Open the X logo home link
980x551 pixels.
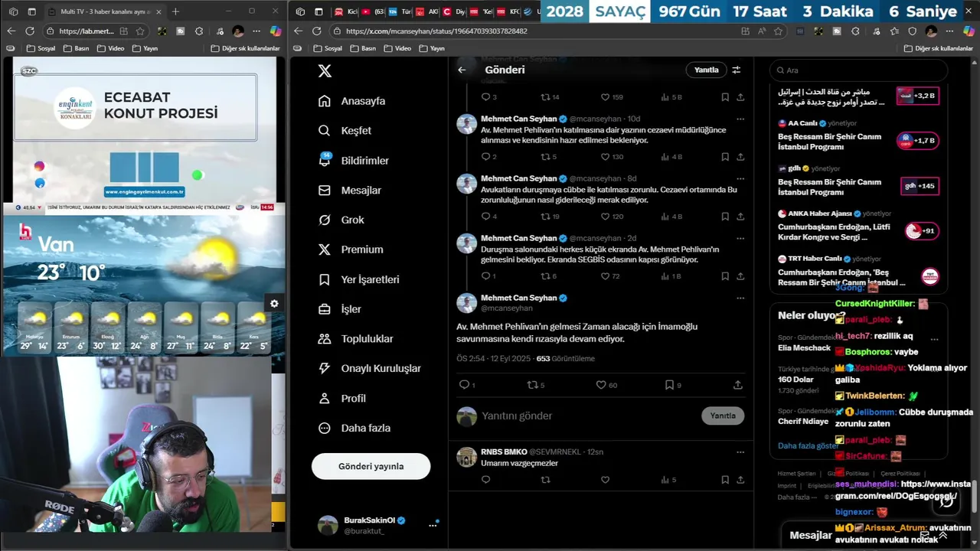tap(325, 70)
